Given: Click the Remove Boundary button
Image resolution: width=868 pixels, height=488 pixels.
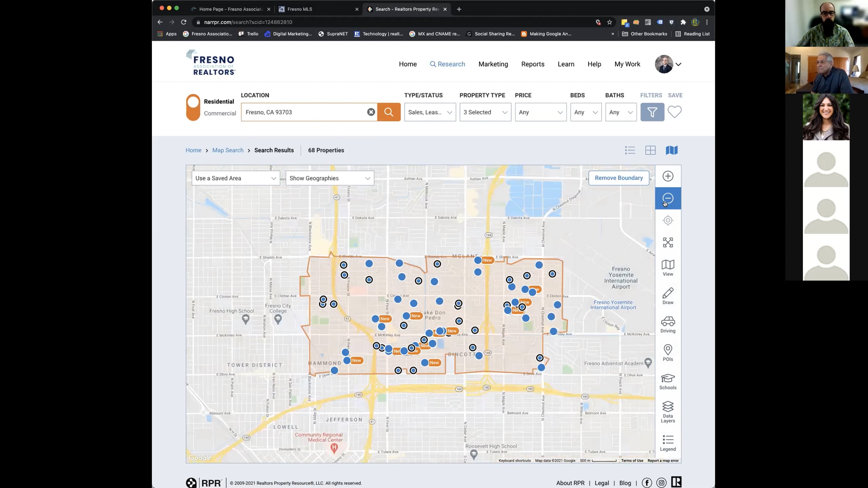Looking at the screenshot, I should tap(618, 178).
